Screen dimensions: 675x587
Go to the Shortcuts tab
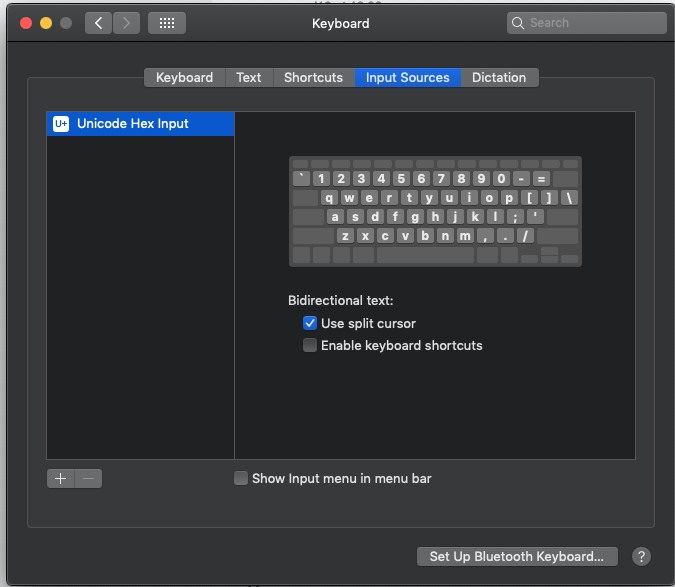click(313, 77)
